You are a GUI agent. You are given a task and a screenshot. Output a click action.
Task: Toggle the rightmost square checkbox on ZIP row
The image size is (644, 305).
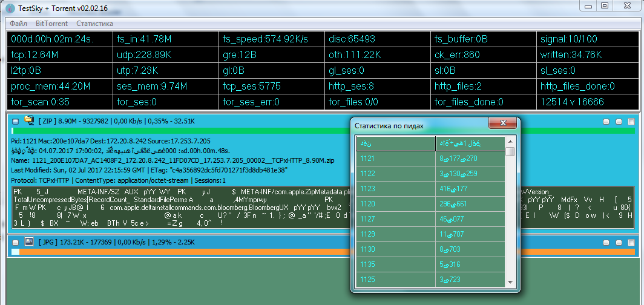(631, 122)
